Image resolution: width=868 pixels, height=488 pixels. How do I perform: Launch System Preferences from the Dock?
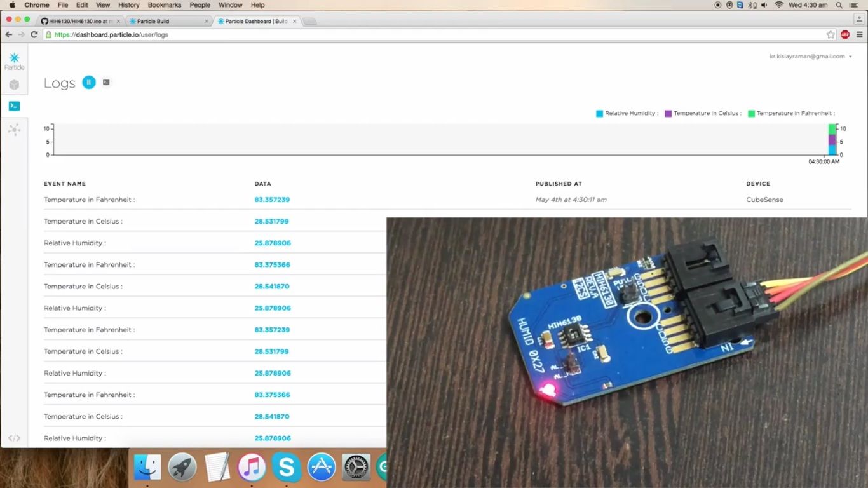tap(355, 467)
